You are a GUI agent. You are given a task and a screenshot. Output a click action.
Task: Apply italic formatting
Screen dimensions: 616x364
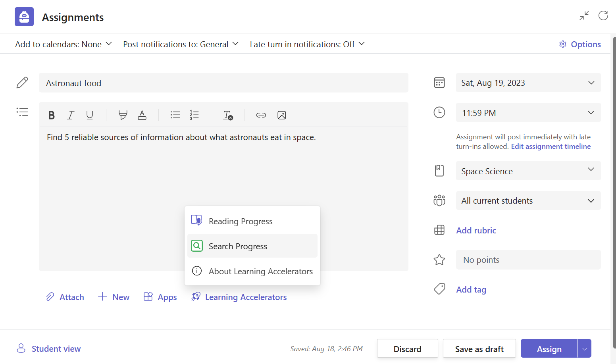(x=70, y=115)
